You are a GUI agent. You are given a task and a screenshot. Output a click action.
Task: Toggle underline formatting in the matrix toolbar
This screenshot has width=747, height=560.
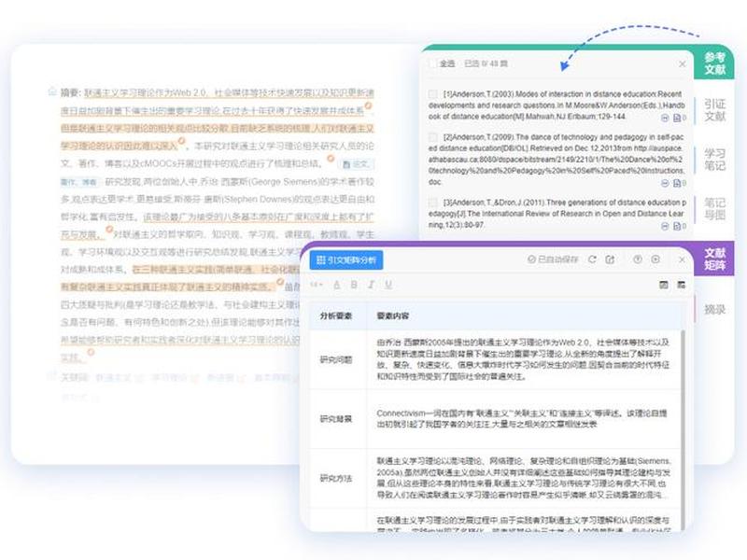point(388,285)
